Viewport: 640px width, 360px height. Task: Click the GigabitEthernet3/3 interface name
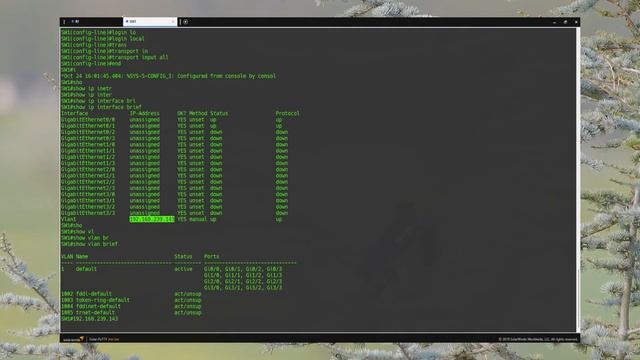(88, 213)
